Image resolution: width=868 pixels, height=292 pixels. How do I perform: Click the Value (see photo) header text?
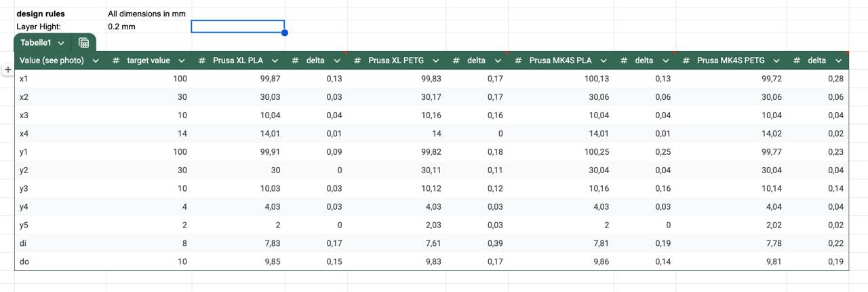52,60
